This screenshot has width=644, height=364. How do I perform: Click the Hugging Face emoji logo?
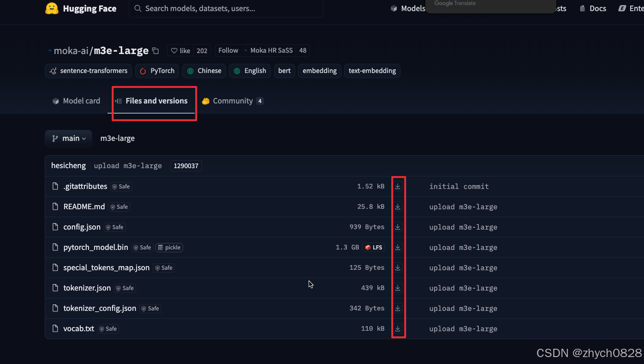tap(52, 8)
